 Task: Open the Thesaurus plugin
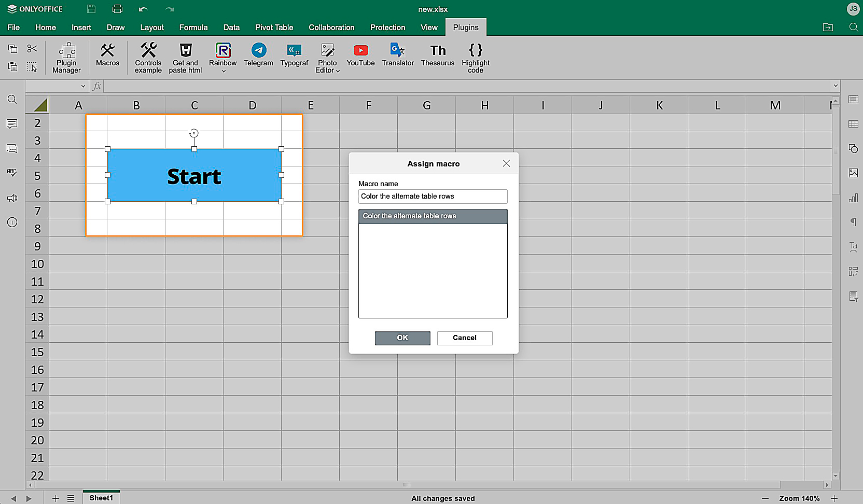(x=438, y=55)
